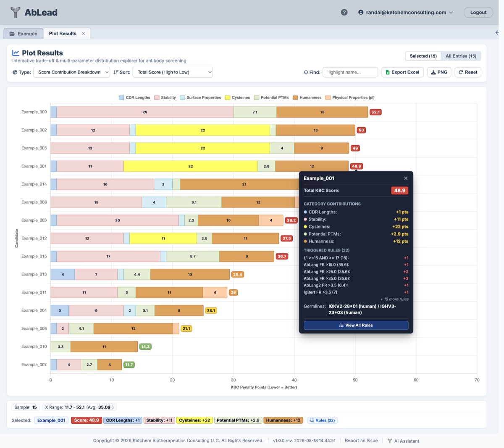Open the help question mark icon
The image size is (504, 448).
coord(344,12)
